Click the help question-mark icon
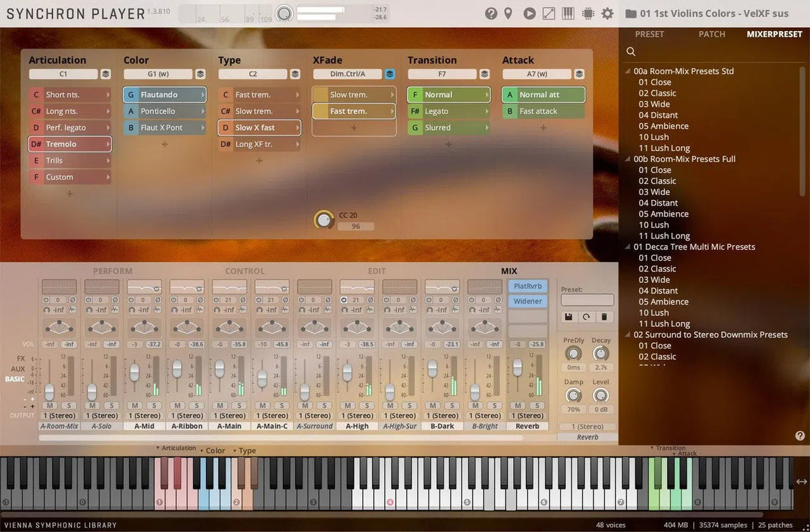This screenshot has width=810, height=532. pos(491,13)
